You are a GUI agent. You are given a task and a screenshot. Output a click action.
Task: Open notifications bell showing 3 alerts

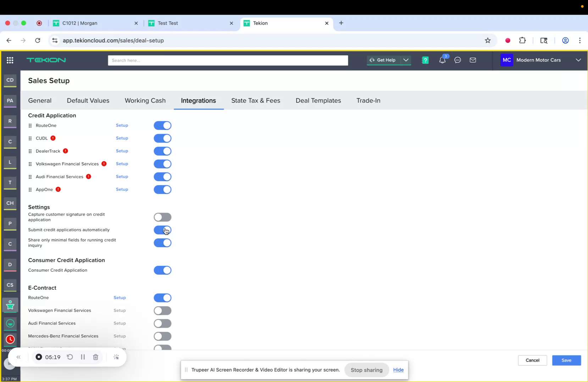click(x=442, y=60)
